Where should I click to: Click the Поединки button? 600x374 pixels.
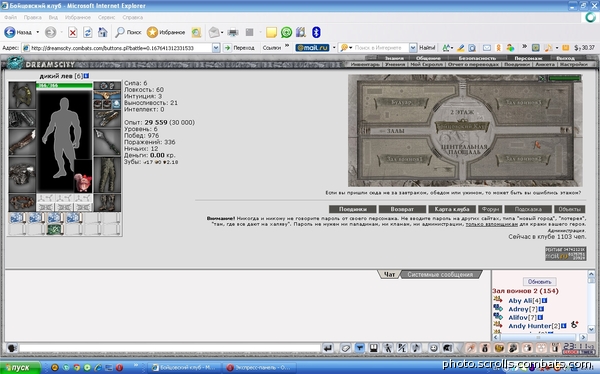(x=352, y=209)
